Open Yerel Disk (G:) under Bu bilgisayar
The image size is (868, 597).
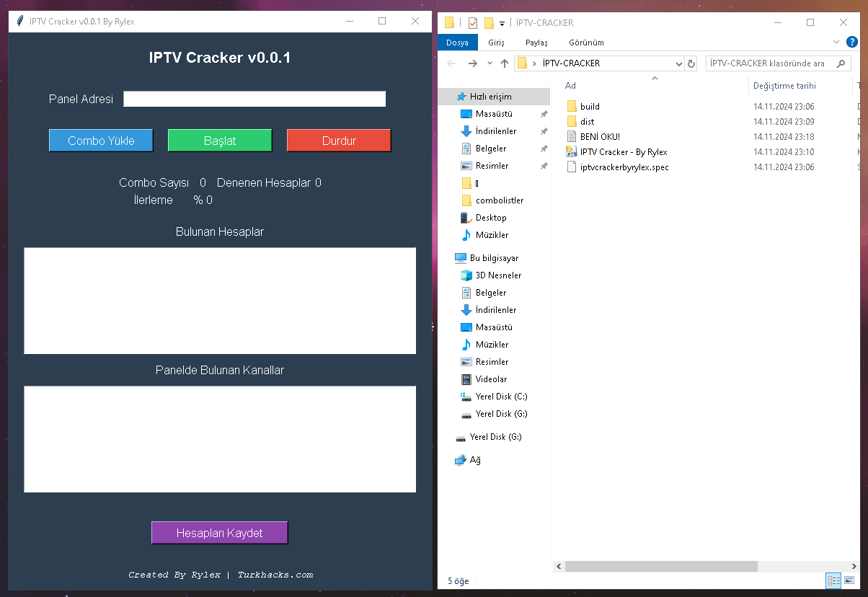[501, 414]
